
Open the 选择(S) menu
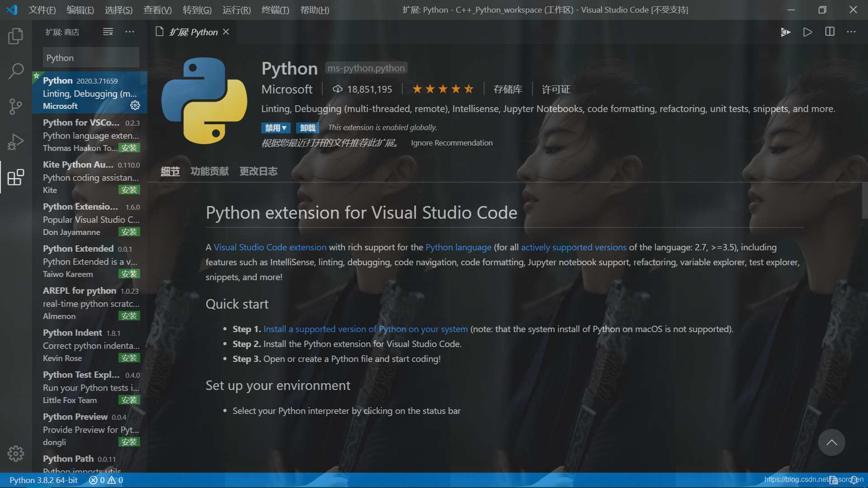click(118, 9)
